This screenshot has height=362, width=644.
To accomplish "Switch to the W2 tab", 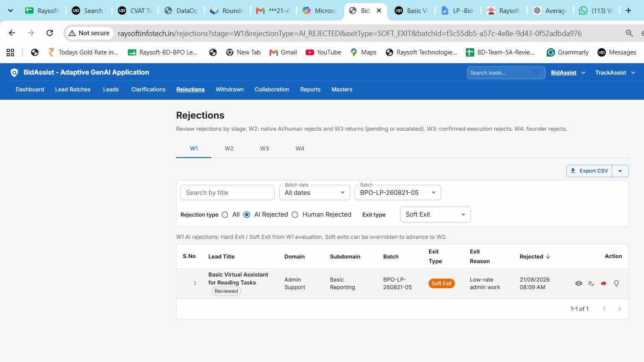I will click(x=229, y=148).
